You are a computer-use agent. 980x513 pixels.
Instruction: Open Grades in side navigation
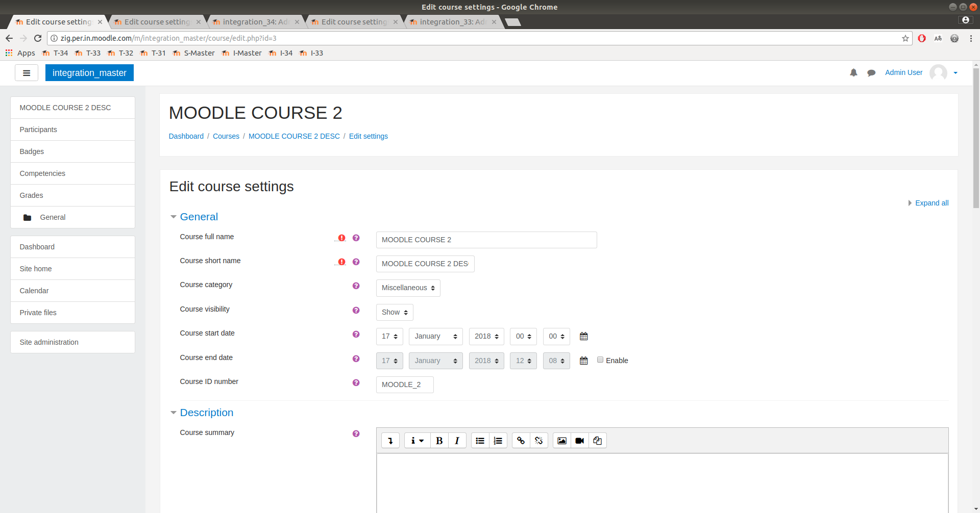pos(72,195)
